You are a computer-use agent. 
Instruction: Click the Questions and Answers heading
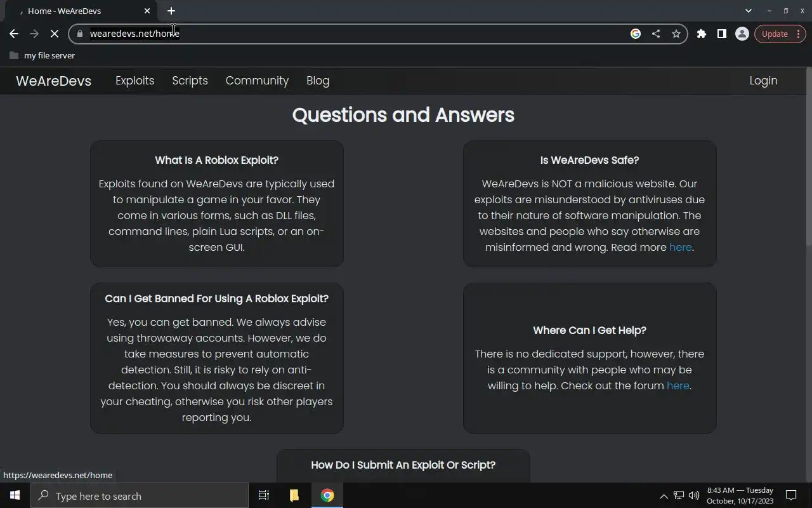click(x=403, y=115)
